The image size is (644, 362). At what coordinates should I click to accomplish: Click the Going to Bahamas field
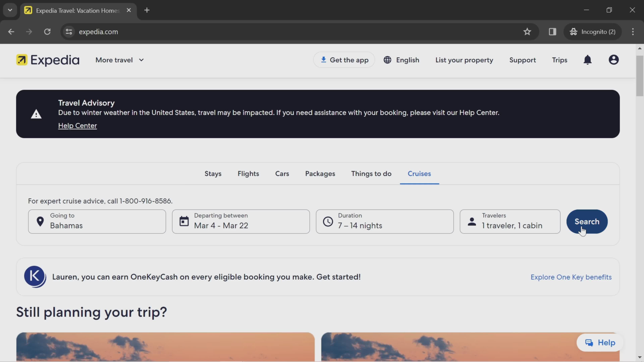coord(97,222)
